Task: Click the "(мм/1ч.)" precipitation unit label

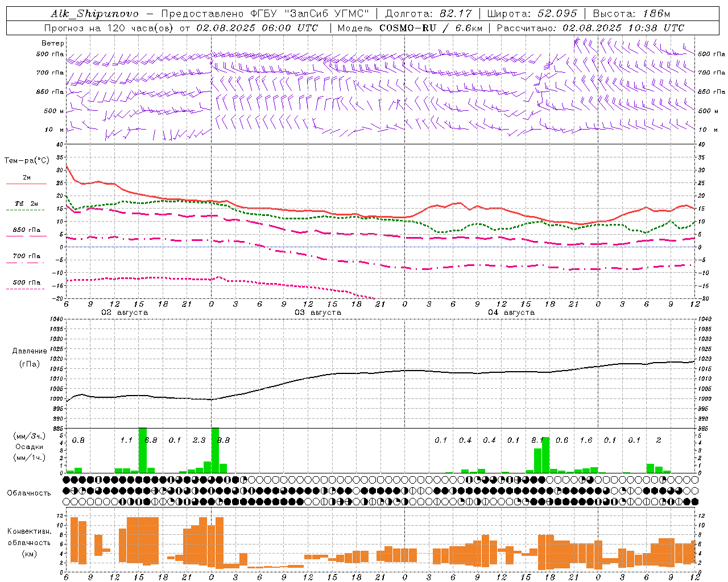Action: click(x=29, y=458)
